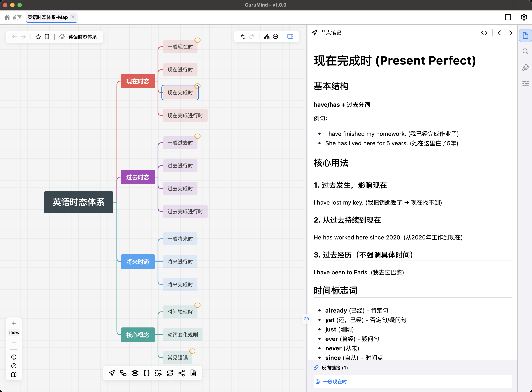Go to next node note chevron

click(511, 33)
